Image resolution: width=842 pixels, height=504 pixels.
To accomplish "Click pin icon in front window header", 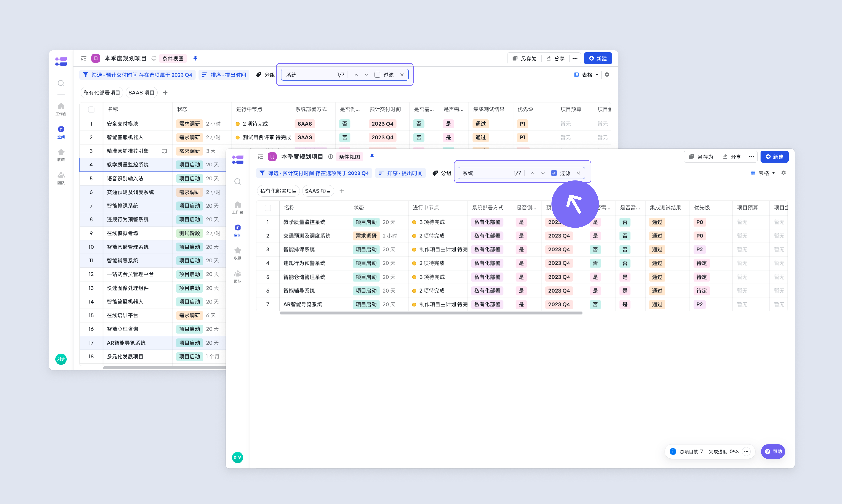I will [372, 157].
